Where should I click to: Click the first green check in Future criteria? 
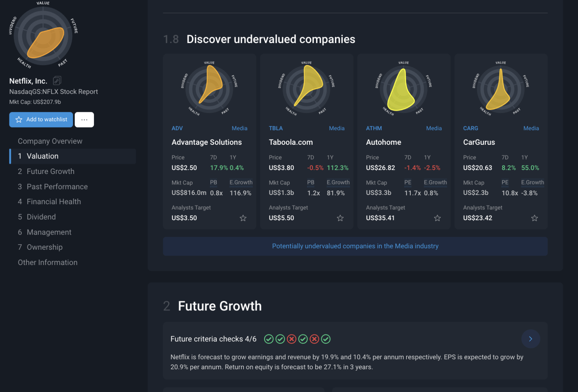point(269,339)
